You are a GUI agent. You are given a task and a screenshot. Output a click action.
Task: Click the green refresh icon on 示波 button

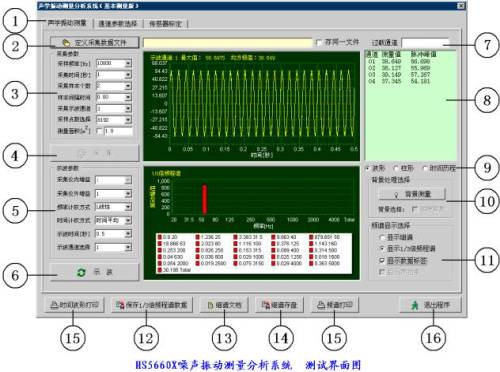pos(81,272)
